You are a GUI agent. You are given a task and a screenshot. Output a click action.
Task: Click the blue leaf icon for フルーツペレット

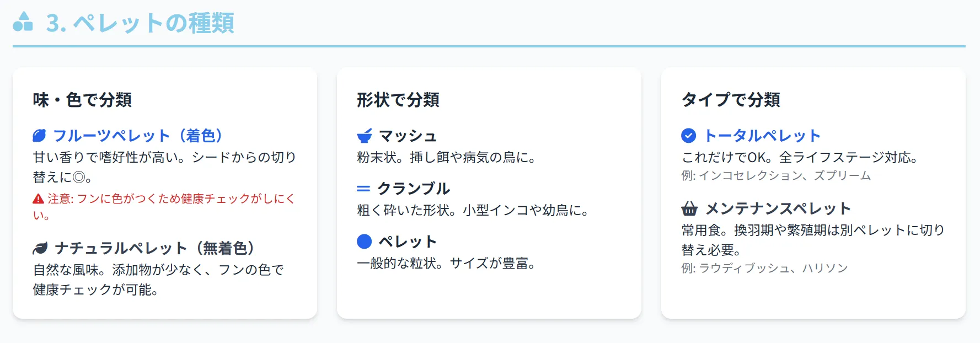[x=39, y=136]
